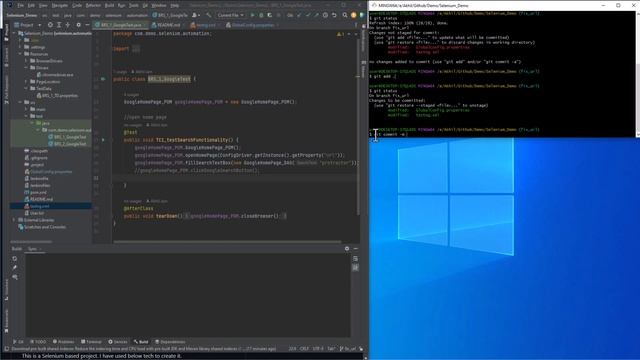Click the warnings indicator at editor top right
The width and height of the screenshot is (640, 360).
point(341,34)
